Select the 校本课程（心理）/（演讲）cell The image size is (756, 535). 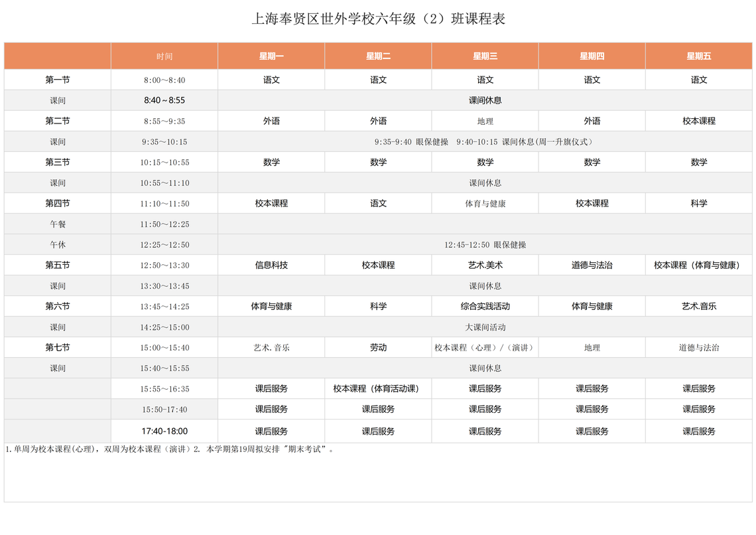(x=485, y=347)
